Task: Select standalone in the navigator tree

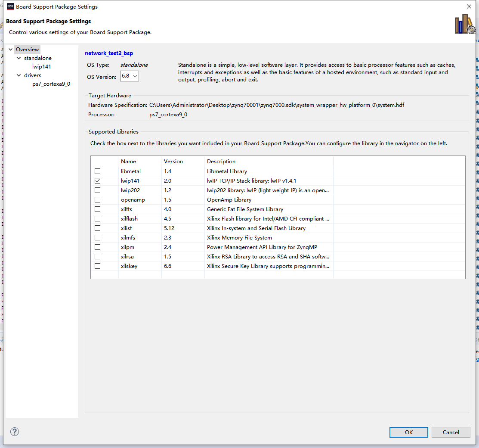Action: coord(38,58)
